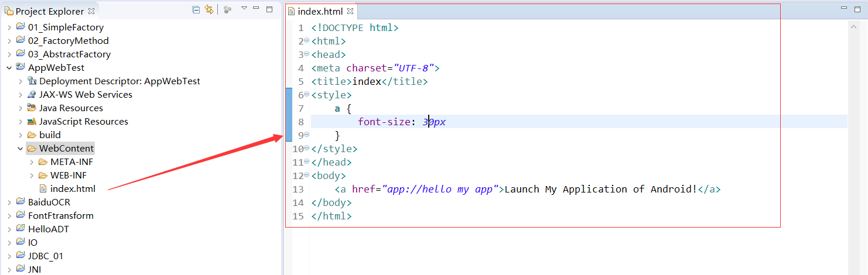Click the Select Working Set icon
The width and height of the screenshot is (868, 275).
(228, 9)
